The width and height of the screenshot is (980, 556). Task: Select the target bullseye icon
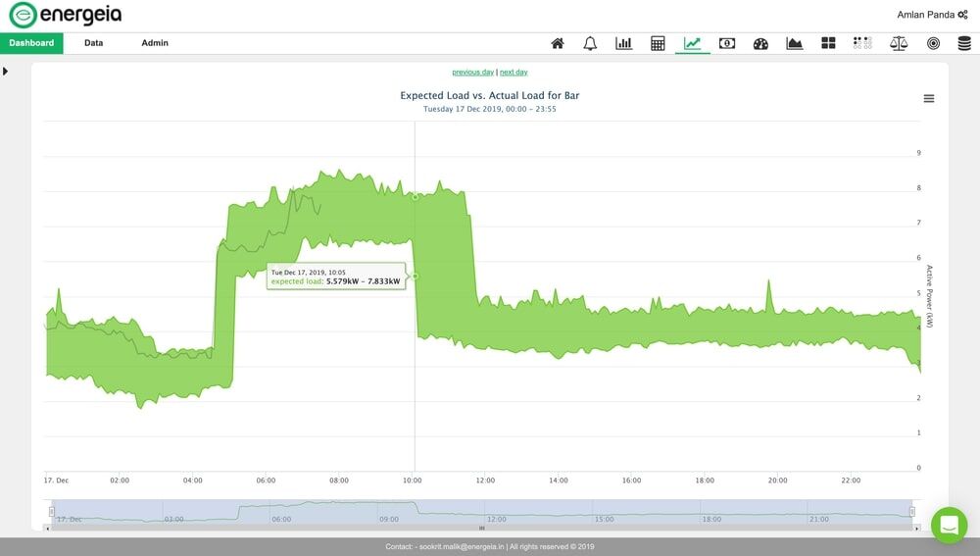click(x=933, y=43)
